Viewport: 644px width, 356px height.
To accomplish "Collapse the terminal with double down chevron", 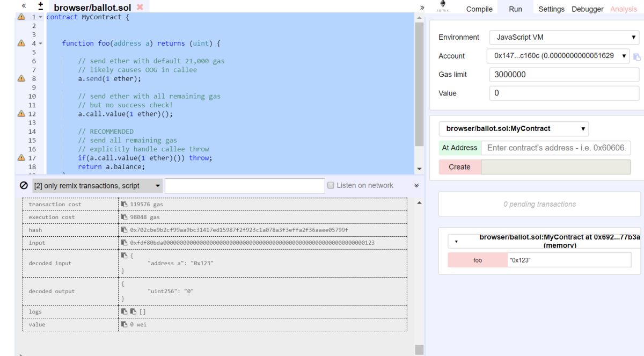I will click(x=417, y=185).
